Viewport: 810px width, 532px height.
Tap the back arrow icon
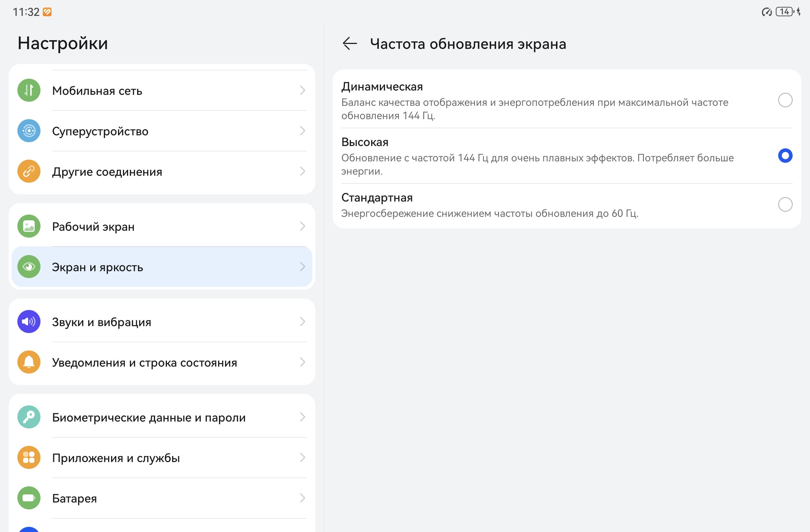349,44
